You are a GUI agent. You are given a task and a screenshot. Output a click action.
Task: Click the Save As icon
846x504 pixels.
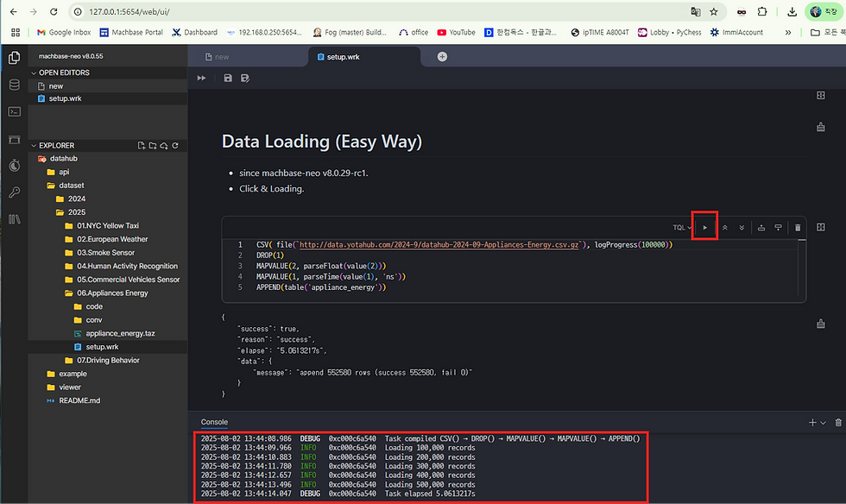click(245, 79)
